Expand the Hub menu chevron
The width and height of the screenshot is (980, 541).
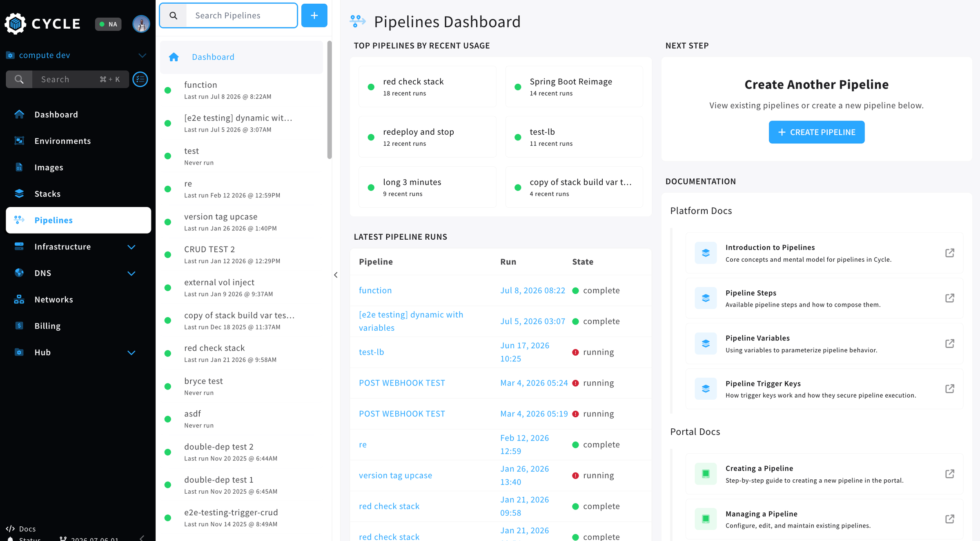pyautogui.click(x=131, y=352)
